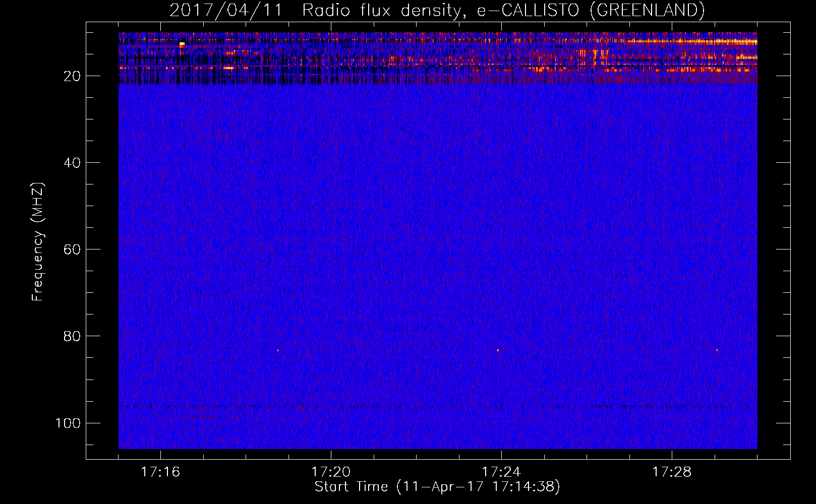816x504 pixels.
Task: Click the 80 frequency tick label
Action: (72, 336)
